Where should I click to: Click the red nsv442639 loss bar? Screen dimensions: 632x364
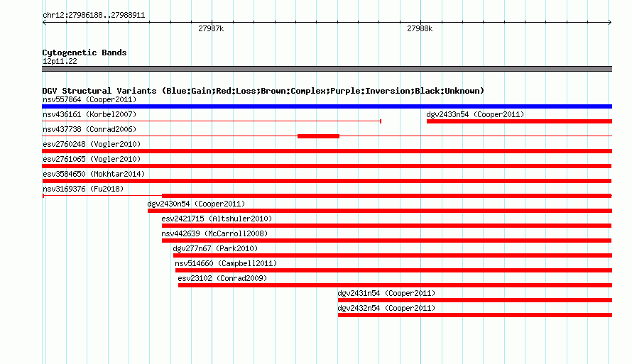click(x=387, y=241)
